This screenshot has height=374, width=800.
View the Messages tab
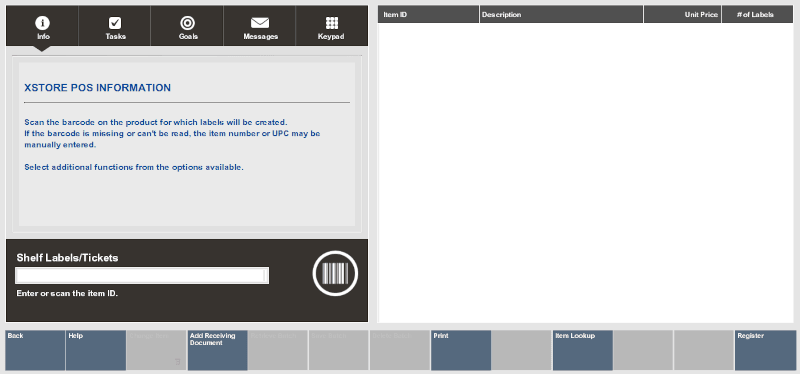pyautogui.click(x=260, y=26)
